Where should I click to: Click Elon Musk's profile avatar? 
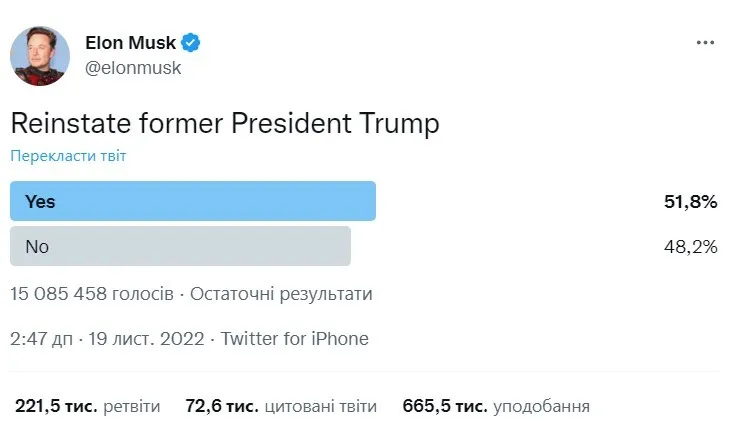40,55
